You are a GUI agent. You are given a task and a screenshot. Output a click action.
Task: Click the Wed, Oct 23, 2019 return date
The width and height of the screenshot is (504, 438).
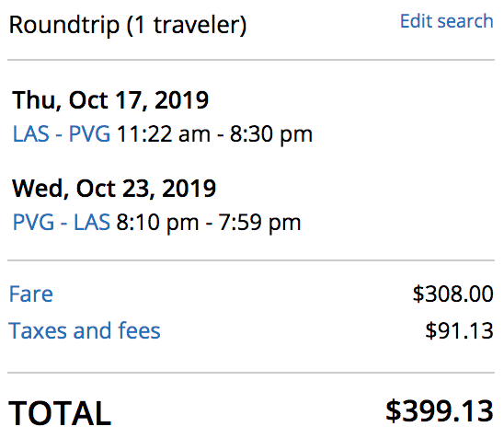pyautogui.click(x=114, y=189)
